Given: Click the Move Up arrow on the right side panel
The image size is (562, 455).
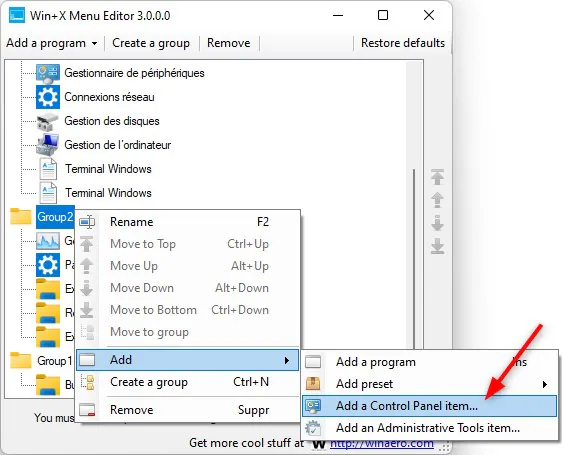Looking at the screenshot, I should click(x=437, y=200).
